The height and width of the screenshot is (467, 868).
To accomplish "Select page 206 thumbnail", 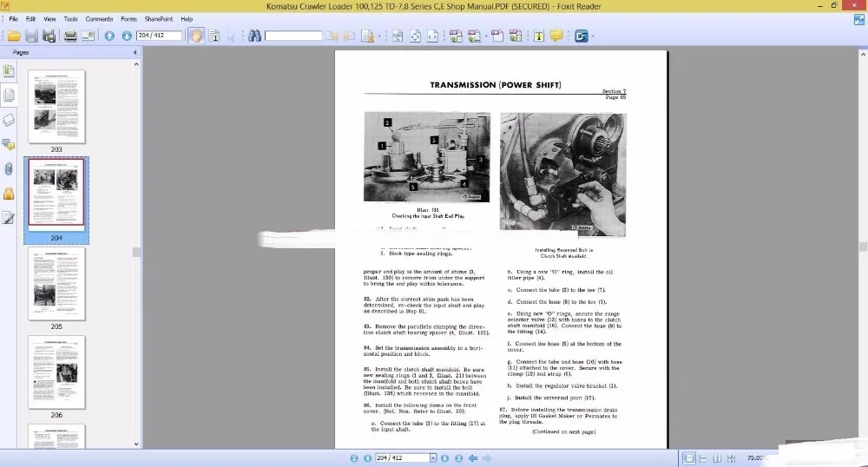I will point(56,372).
